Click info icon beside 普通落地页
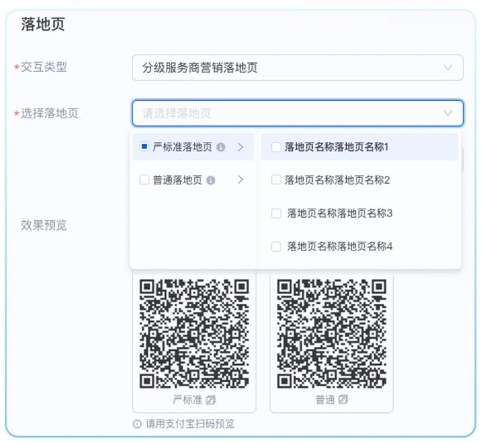483x443 pixels. (211, 180)
